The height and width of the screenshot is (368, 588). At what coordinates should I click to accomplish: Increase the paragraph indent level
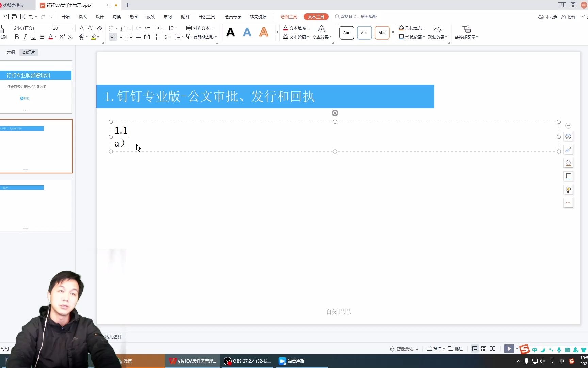coord(147,28)
